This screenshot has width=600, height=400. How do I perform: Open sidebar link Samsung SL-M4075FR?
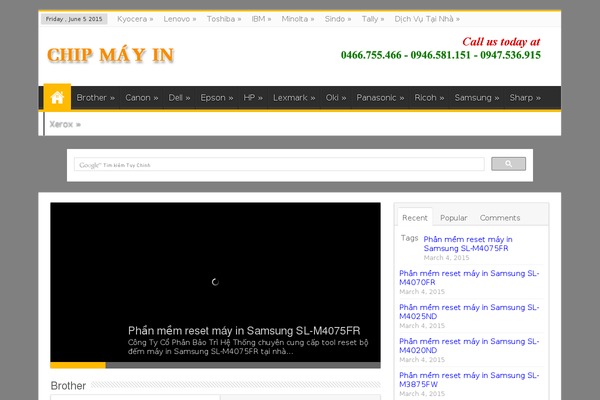tap(468, 244)
